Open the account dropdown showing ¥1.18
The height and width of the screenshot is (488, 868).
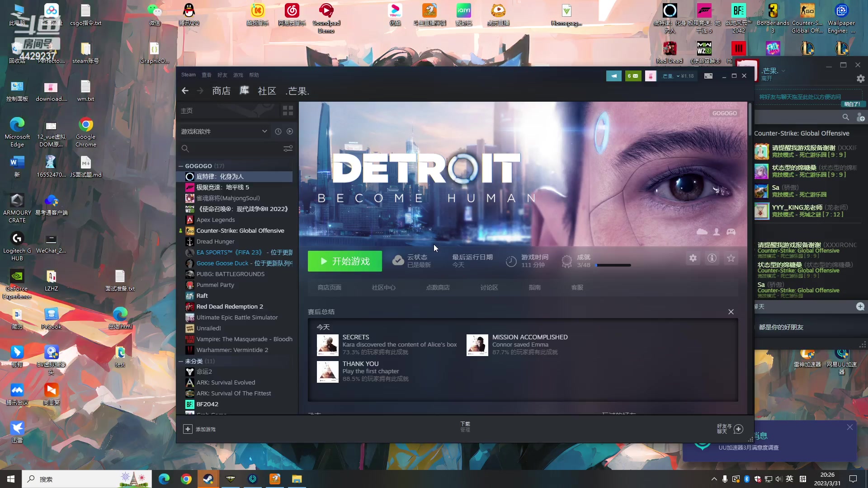tap(678, 76)
